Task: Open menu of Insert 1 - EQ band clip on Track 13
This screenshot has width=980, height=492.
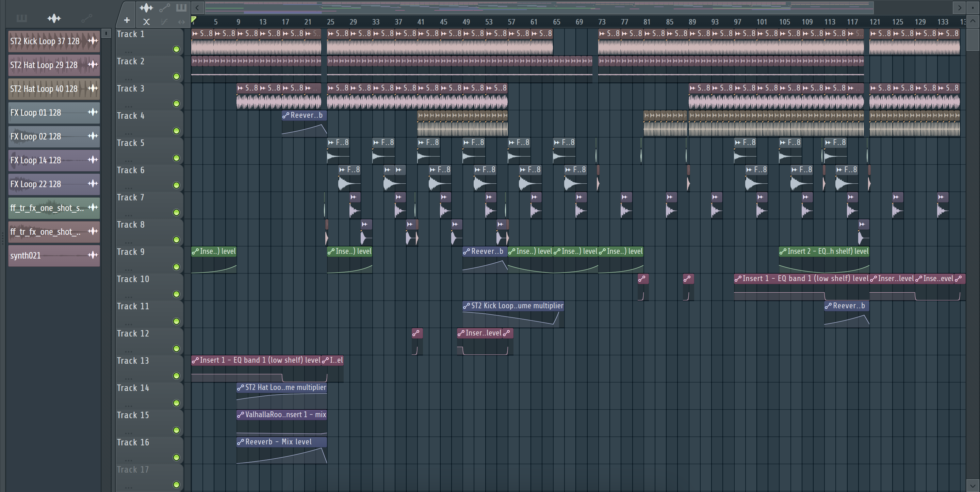Action: (x=195, y=360)
